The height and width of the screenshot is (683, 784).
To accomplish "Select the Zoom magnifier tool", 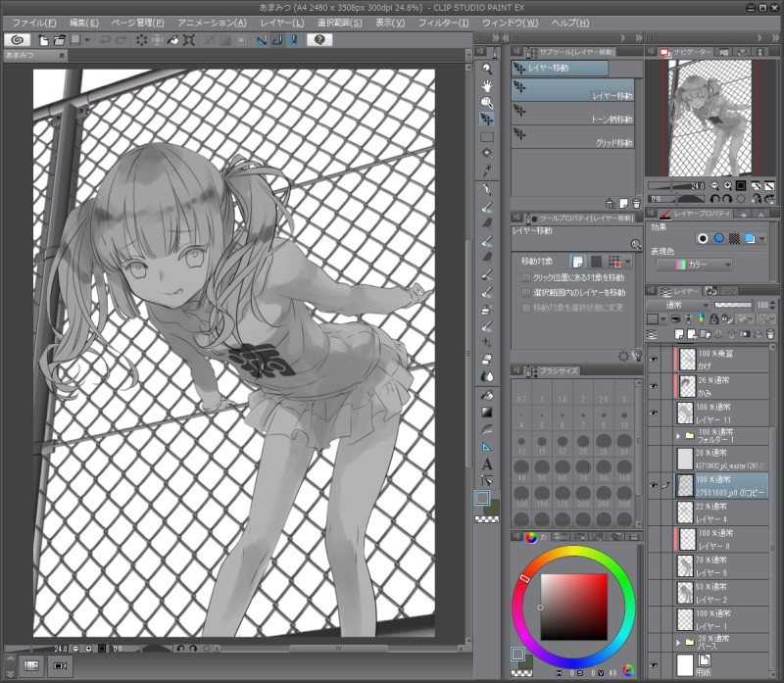I will tap(487, 69).
